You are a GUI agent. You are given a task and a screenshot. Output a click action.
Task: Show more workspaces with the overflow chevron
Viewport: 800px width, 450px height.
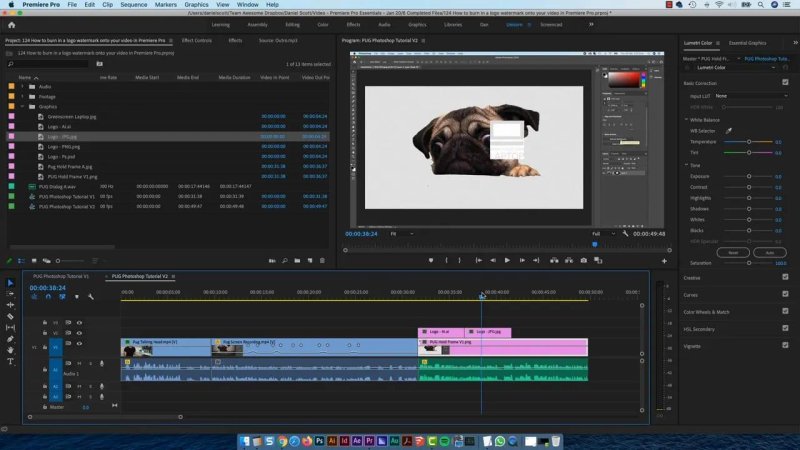point(591,24)
